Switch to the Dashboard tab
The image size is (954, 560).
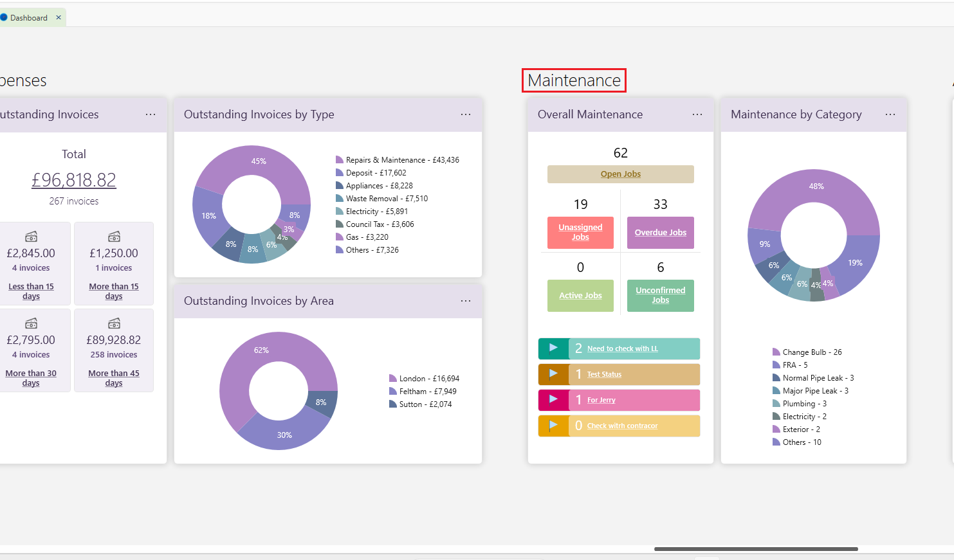(28, 17)
